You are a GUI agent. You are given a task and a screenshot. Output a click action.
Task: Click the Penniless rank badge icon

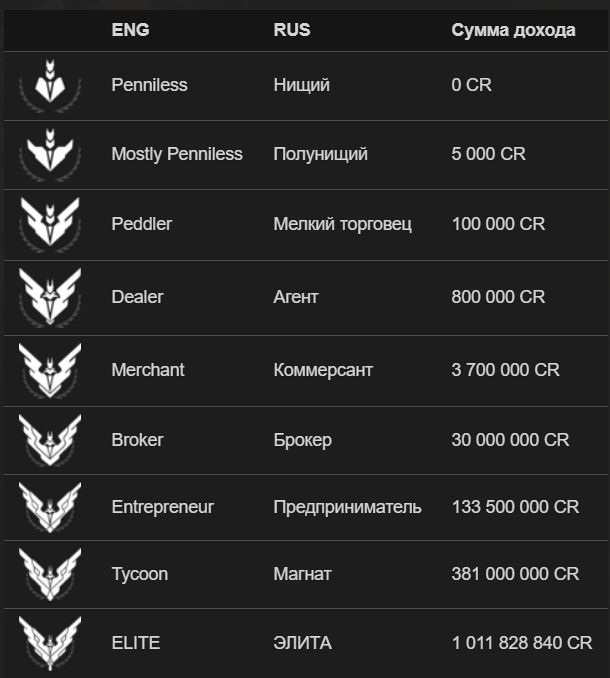pos(50,85)
